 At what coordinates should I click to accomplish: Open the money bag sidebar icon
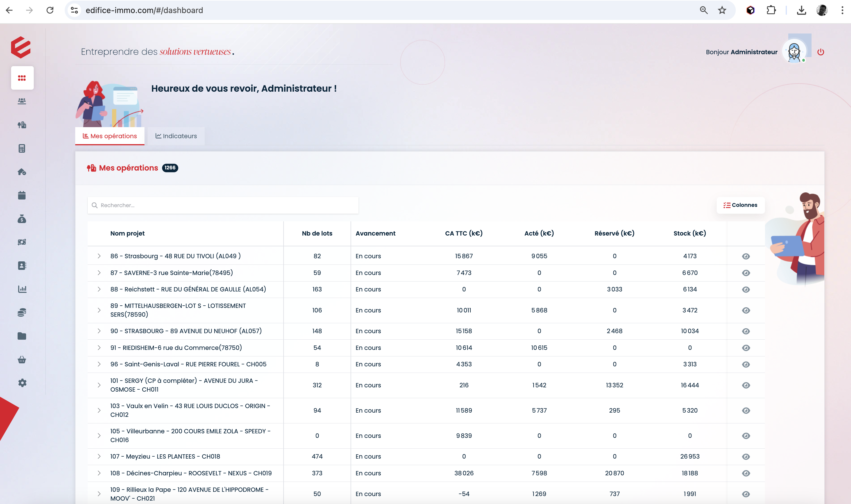(22, 219)
